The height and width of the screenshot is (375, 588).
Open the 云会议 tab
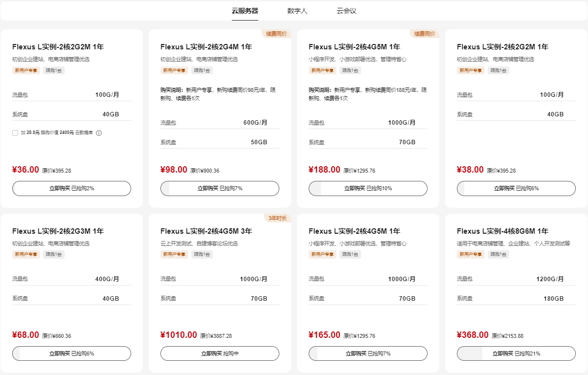pyautogui.click(x=346, y=11)
